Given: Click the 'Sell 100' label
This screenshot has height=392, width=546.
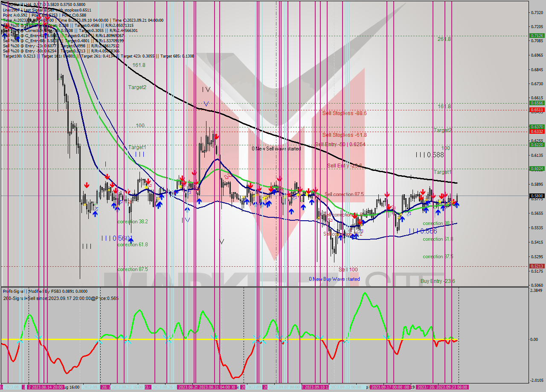Looking at the screenshot, I should click(x=348, y=270).
